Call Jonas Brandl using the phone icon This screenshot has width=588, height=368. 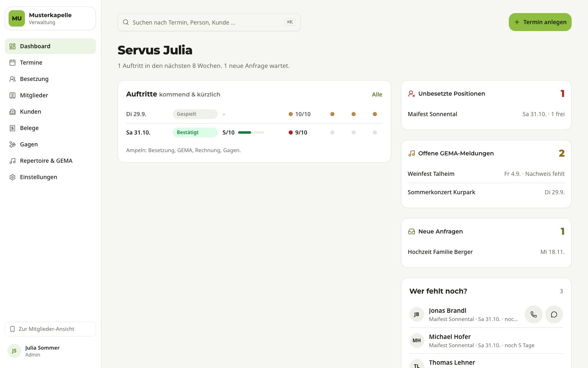(x=533, y=314)
